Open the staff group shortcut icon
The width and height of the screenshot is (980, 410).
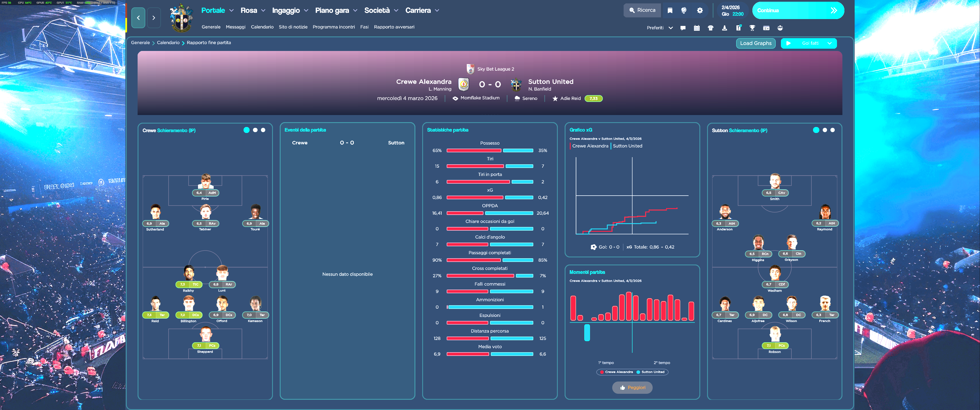(780, 28)
